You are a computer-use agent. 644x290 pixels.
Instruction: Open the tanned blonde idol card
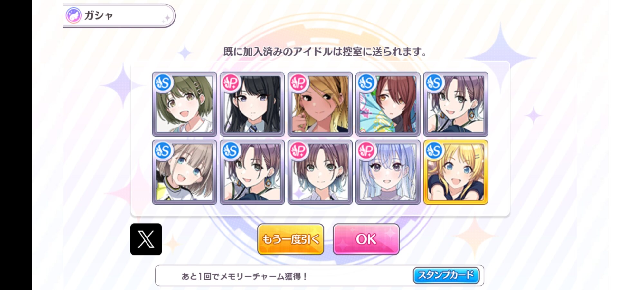[320, 104]
